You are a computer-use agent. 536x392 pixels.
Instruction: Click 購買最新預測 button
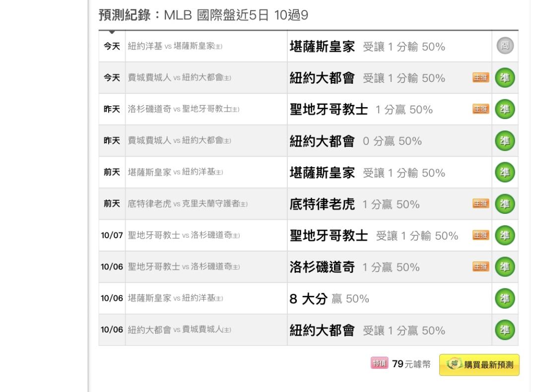[479, 365]
